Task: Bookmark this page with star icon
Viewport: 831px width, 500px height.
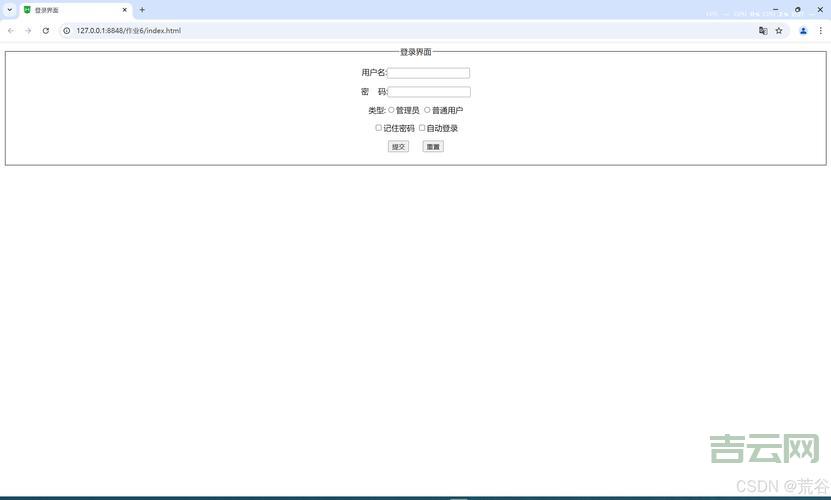Action: click(x=779, y=31)
